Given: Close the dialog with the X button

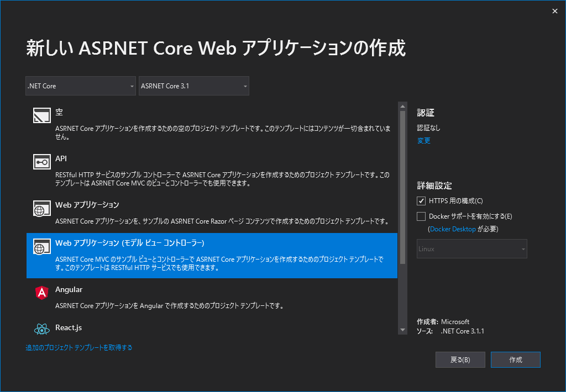Looking at the screenshot, I should [x=555, y=11].
